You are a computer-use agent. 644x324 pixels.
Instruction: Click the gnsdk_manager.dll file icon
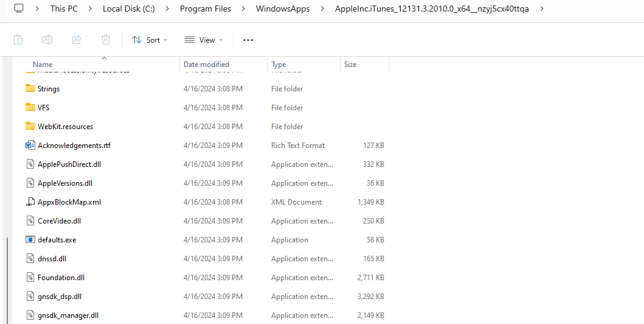coord(30,315)
